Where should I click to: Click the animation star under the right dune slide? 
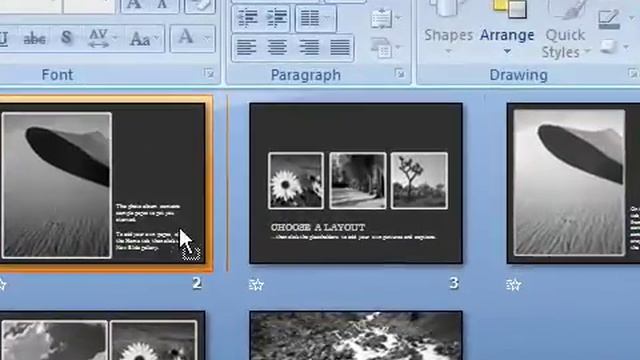coord(513,284)
